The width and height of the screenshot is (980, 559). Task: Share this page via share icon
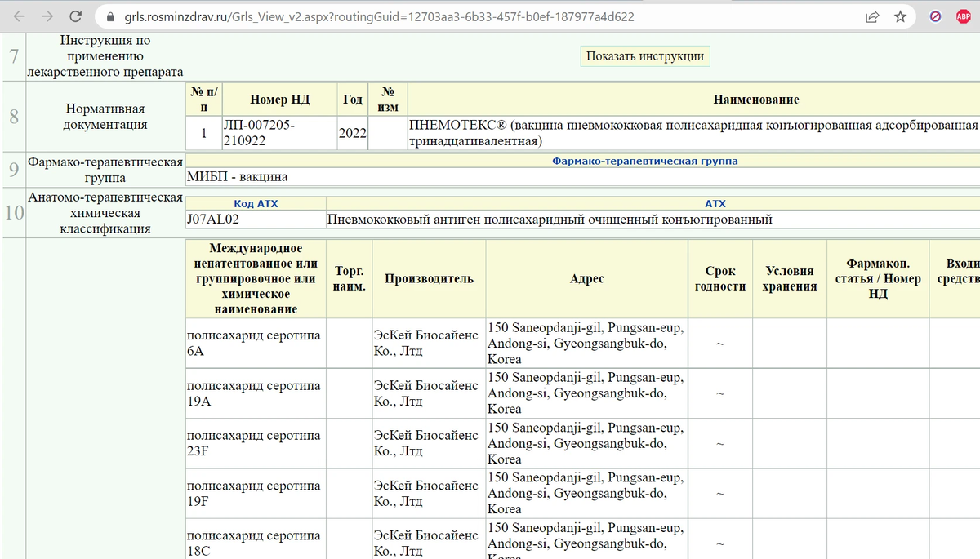(x=872, y=16)
